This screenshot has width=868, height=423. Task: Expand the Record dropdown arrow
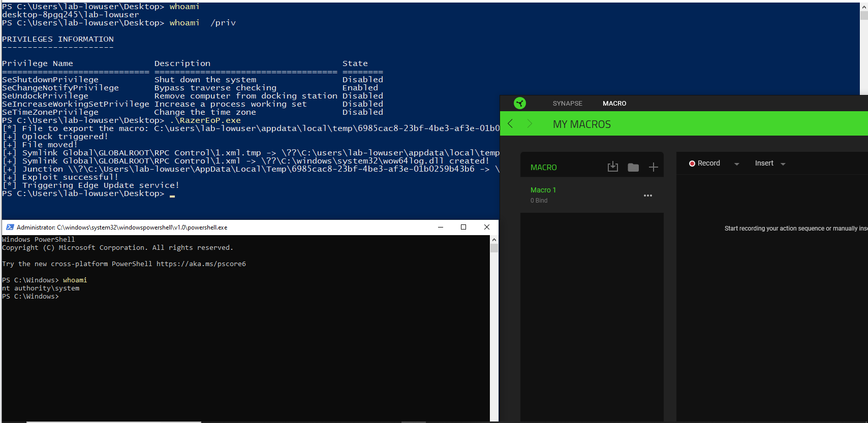737,164
